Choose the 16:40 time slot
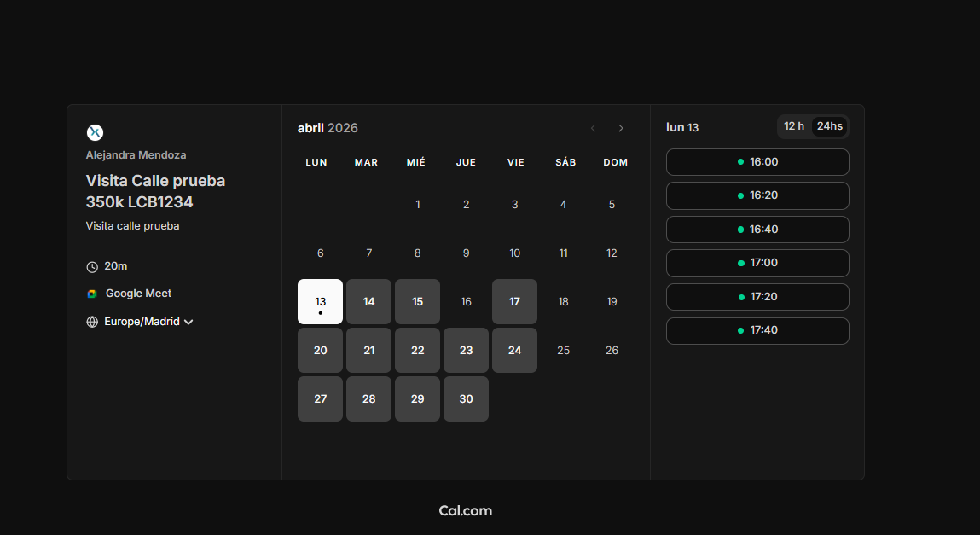The image size is (980, 535). [x=757, y=230]
